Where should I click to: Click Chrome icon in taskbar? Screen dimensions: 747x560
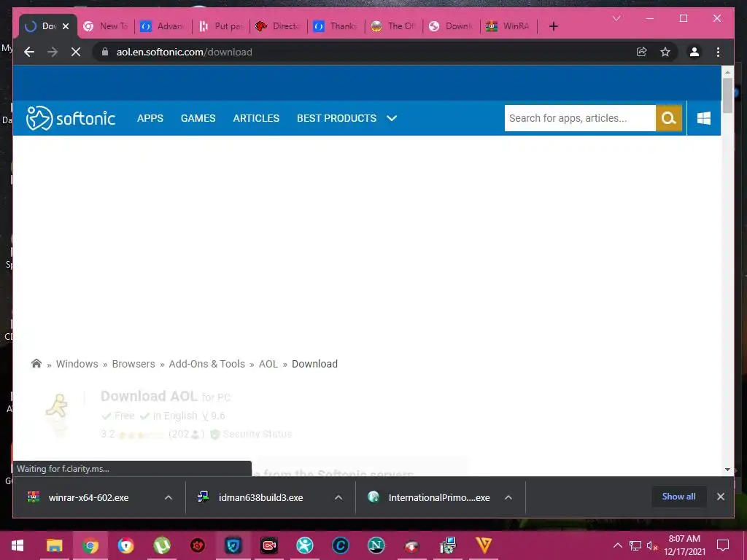[90, 545]
